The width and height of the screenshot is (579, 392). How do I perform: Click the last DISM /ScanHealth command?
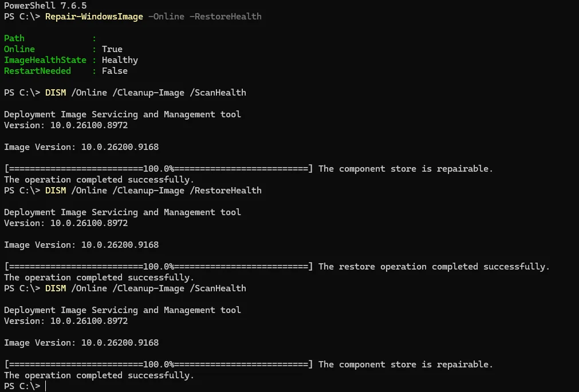tap(145, 288)
